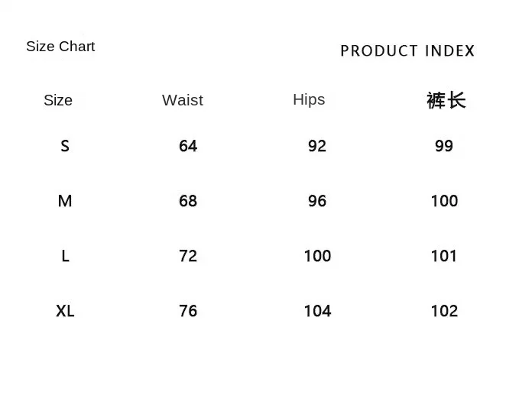532x411 pixels.
Task: Click waist value 64 for size S
Action: (188, 146)
